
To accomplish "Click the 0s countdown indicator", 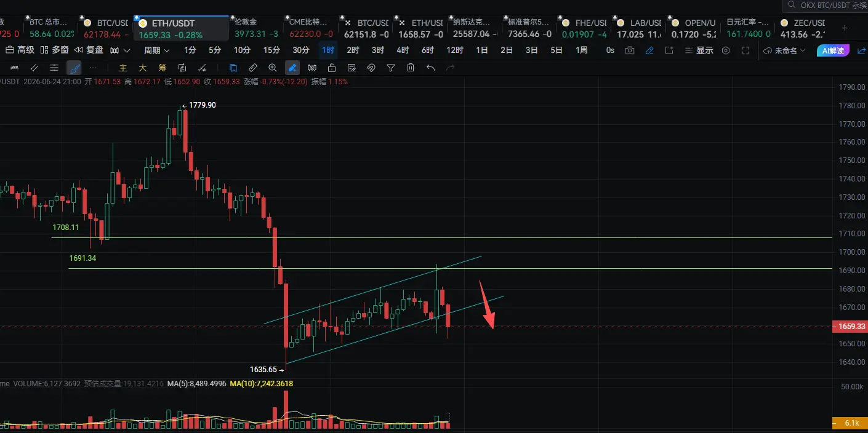I will click(610, 50).
